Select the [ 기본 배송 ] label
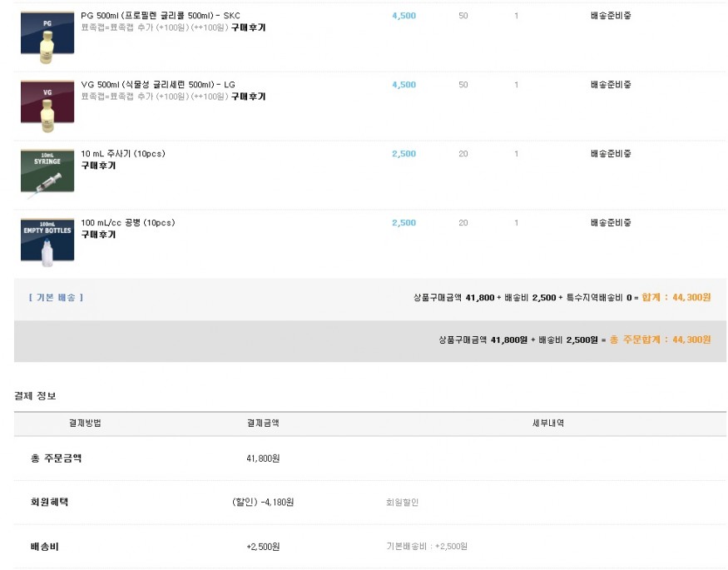The width and height of the screenshot is (728, 570). tap(56, 298)
